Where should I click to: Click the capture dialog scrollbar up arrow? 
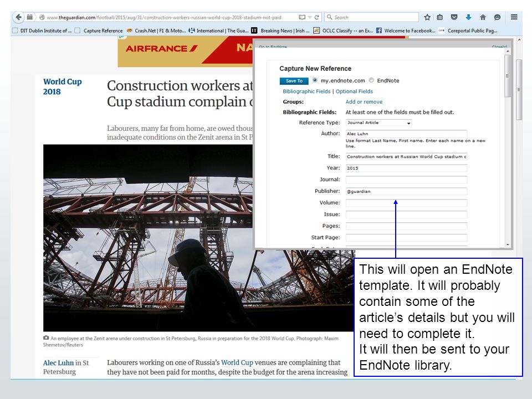click(x=508, y=51)
